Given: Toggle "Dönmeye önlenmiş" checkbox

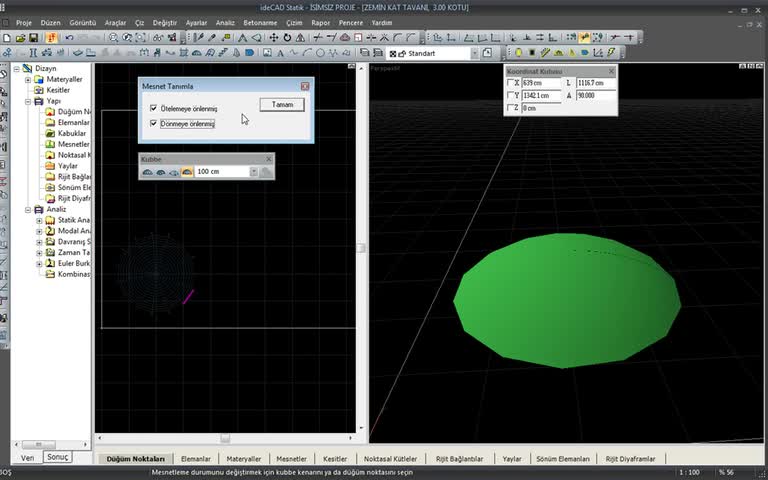Looking at the screenshot, I should tap(153, 124).
